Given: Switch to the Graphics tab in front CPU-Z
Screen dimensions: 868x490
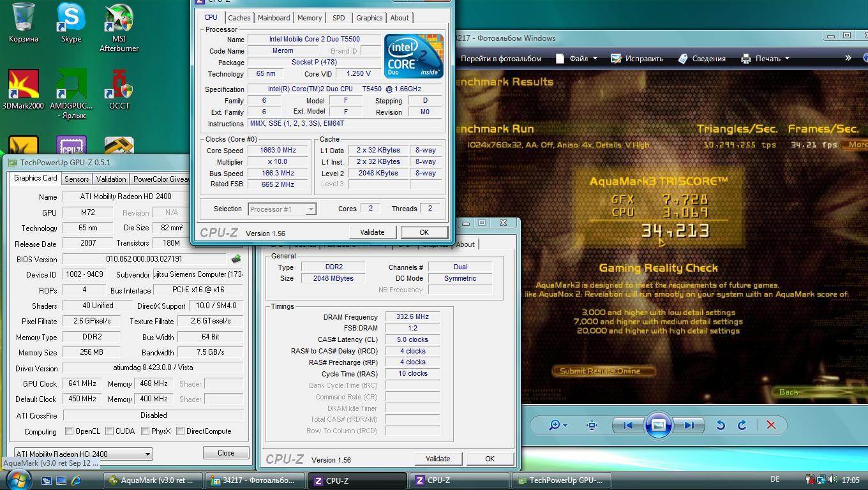Looking at the screenshot, I should 369,18.
